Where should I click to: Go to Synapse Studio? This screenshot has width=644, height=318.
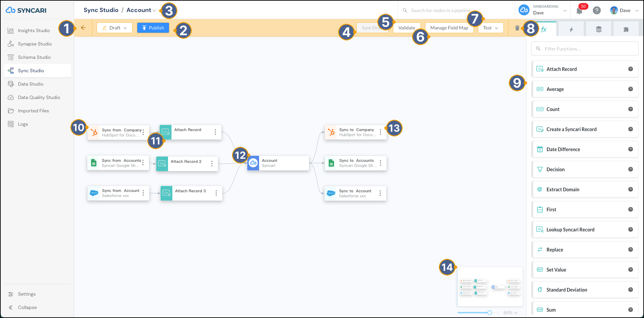37,44
